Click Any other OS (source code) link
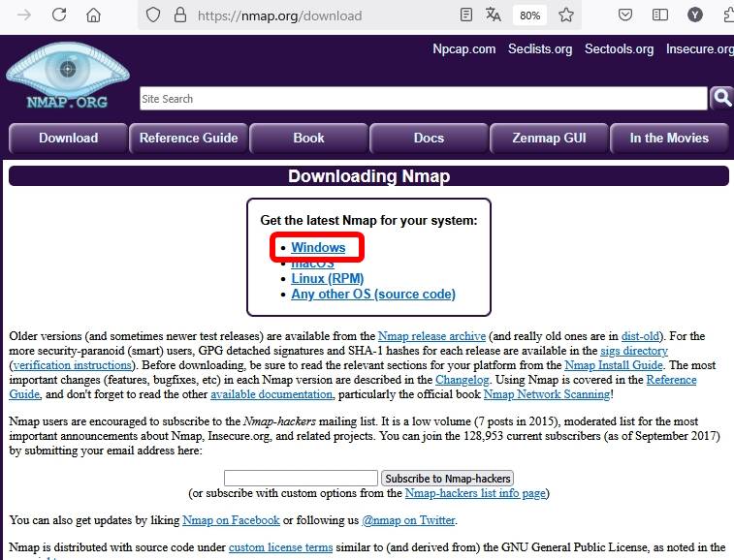 [373, 294]
